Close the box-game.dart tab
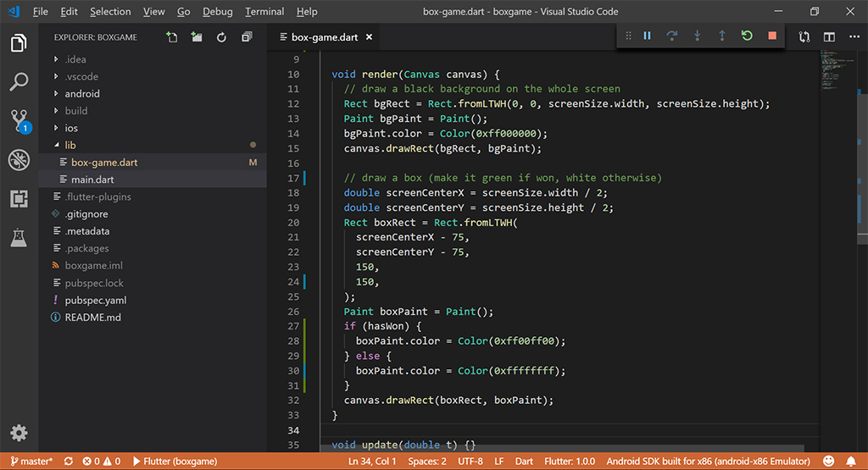 [369, 37]
